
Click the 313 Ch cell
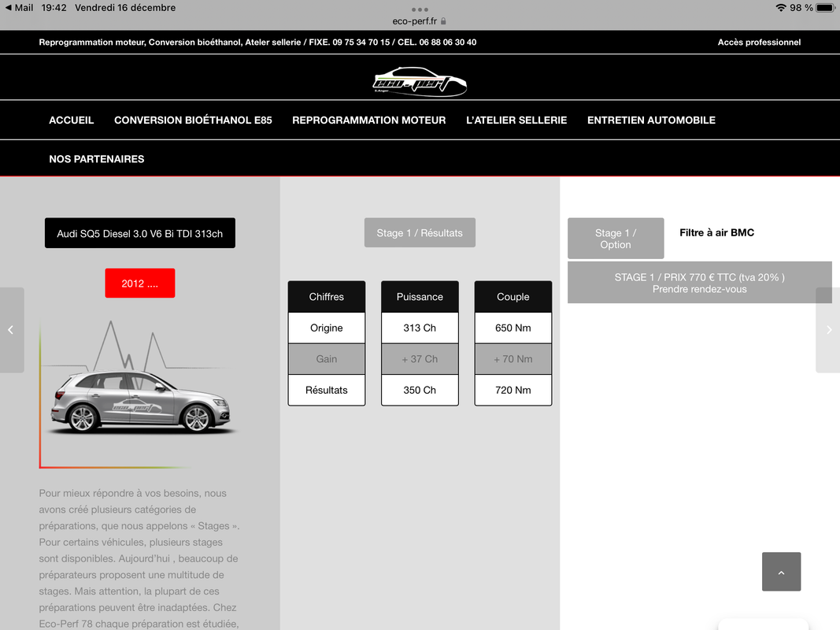point(420,328)
